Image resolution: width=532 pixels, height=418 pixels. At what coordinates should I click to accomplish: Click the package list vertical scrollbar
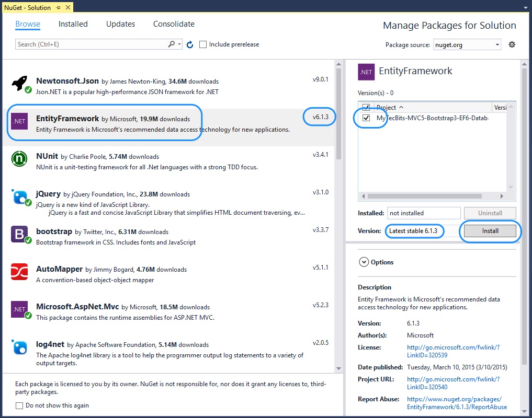tap(338, 113)
